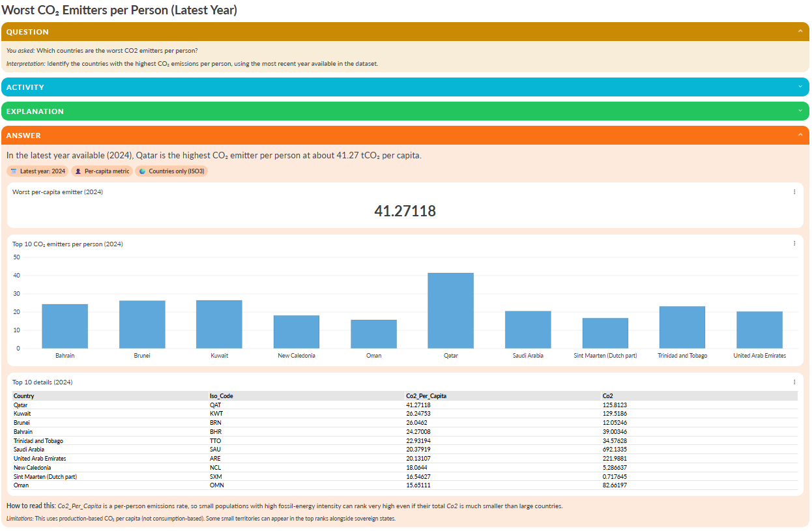This screenshot has width=812, height=531.
Task: Click the Brunei bar in the chart
Action: point(142,324)
